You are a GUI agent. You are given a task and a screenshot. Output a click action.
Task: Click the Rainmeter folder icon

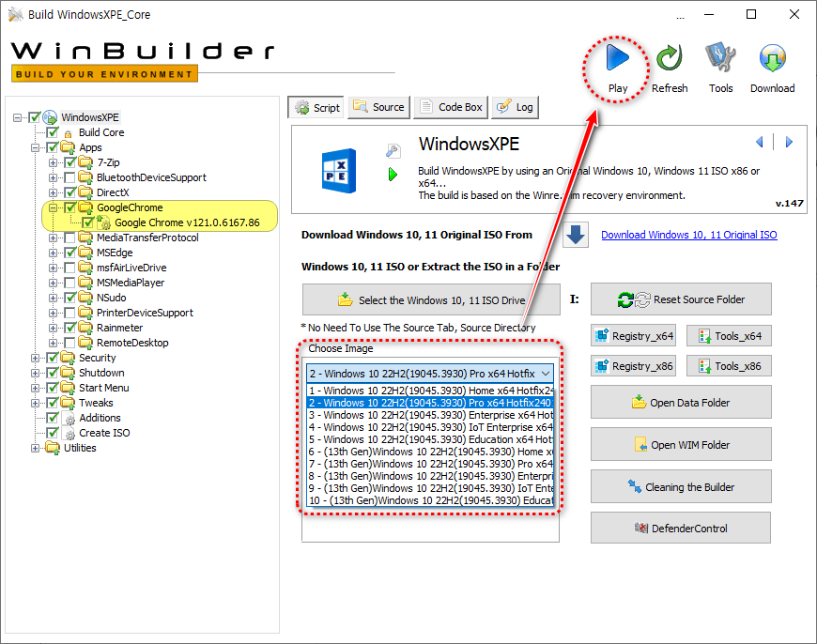pos(85,328)
